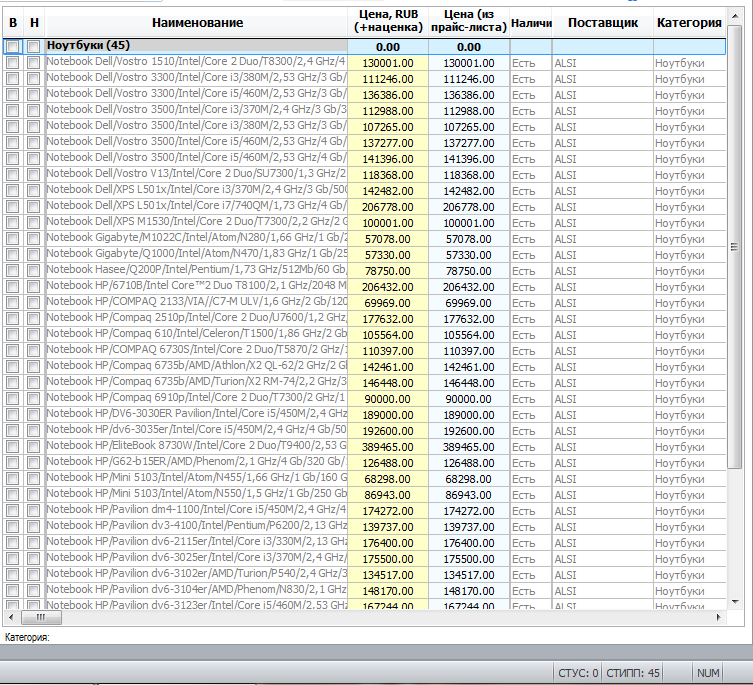
Task: Tick the В checkbox for Ноутбуки (45) group
Action: click(13, 47)
